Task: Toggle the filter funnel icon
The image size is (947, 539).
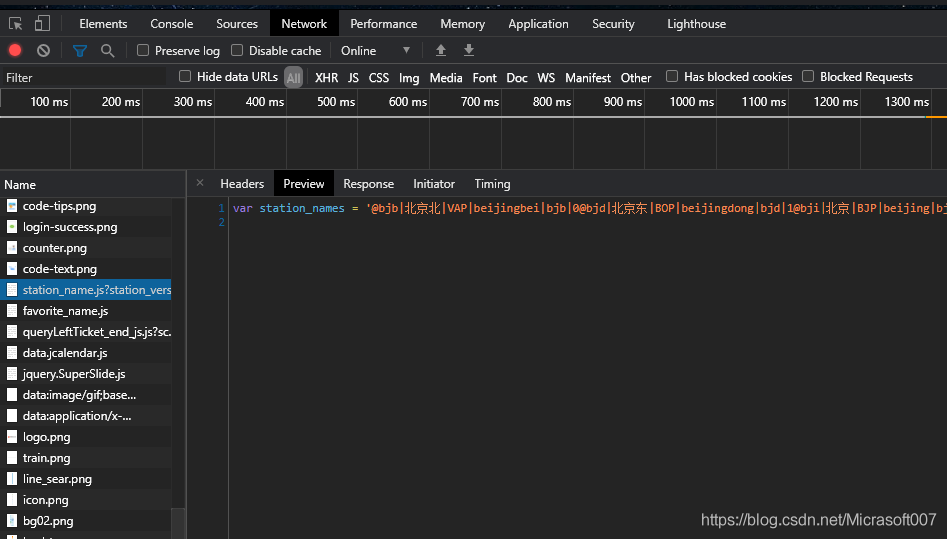Action: click(80, 51)
